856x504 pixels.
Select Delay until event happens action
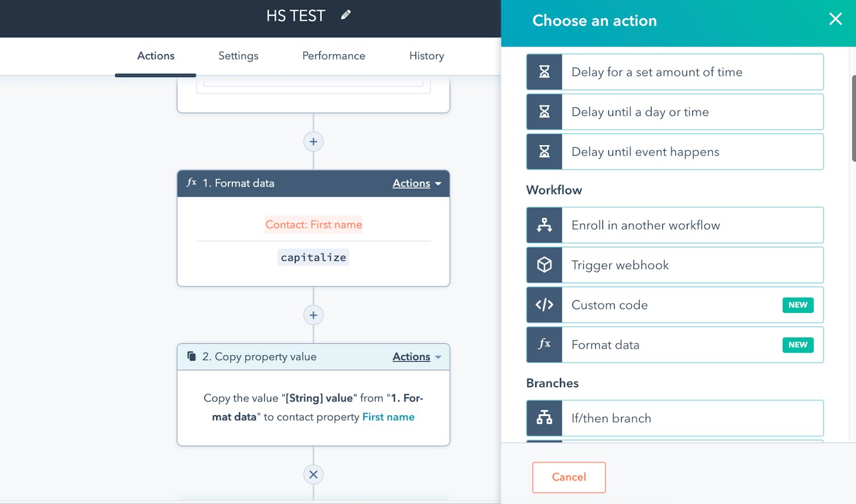pos(675,151)
